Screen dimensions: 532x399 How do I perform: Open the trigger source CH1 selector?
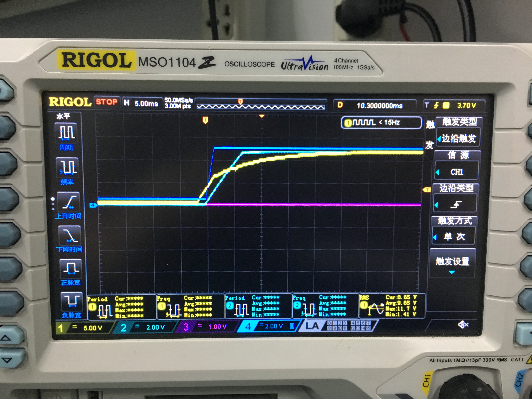click(457, 172)
